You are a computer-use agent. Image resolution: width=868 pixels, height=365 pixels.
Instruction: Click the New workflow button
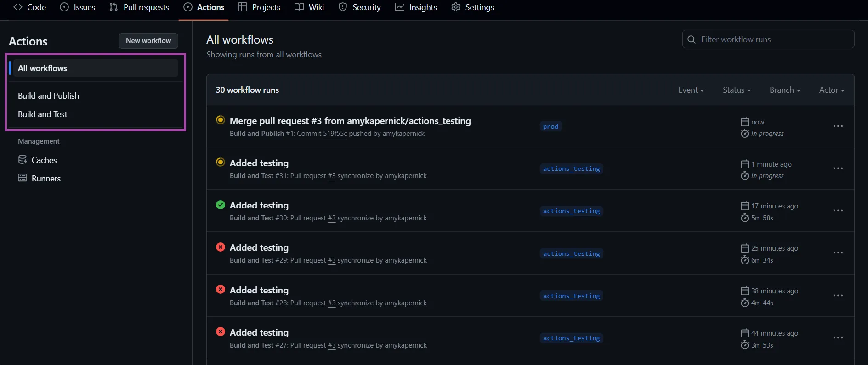click(x=148, y=41)
